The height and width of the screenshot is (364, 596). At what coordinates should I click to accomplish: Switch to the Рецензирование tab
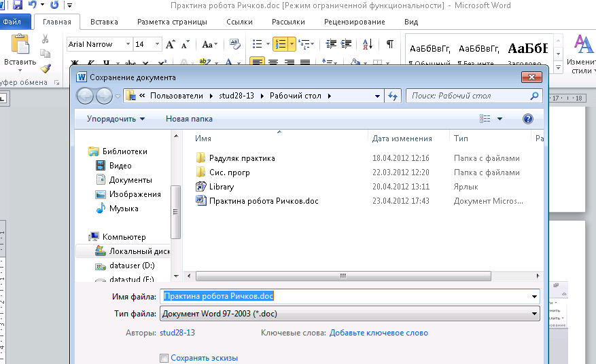point(354,22)
